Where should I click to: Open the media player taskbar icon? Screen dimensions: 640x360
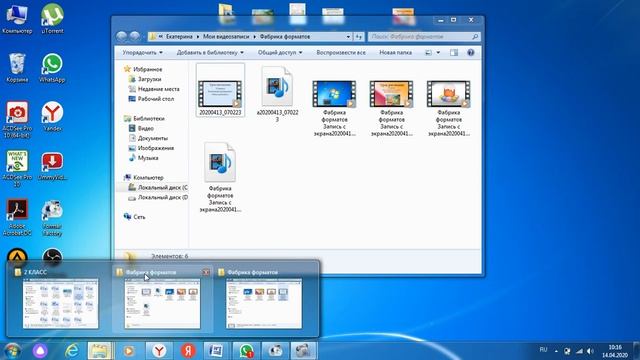[x=129, y=351]
